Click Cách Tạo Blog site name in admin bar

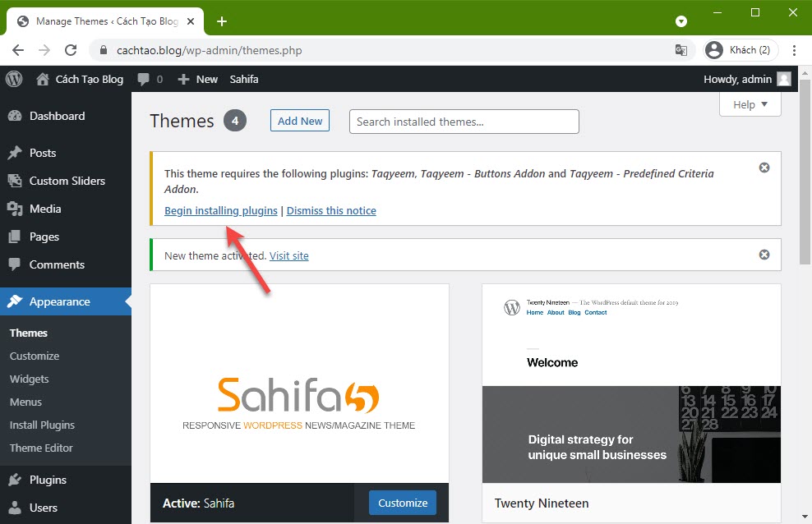pos(89,79)
